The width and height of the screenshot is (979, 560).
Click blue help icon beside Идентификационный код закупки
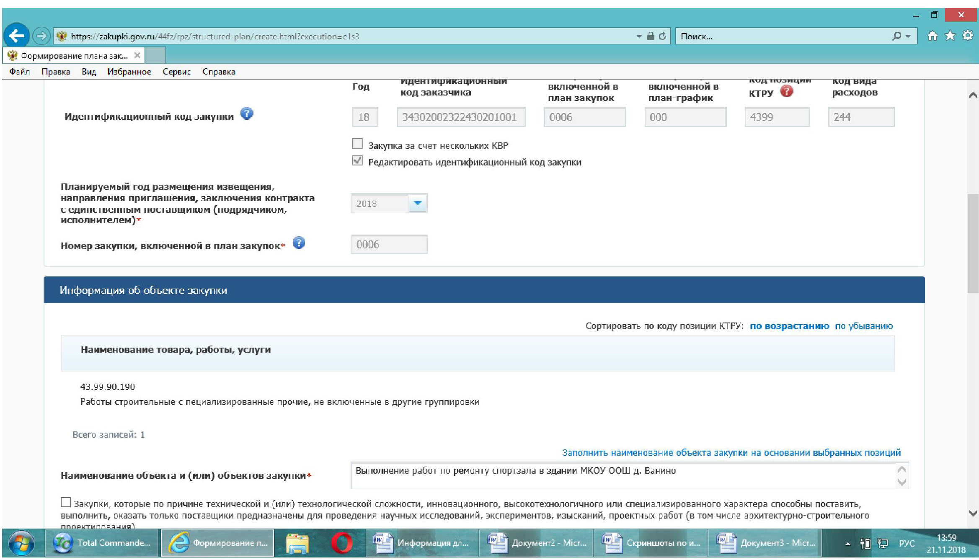point(247,114)
